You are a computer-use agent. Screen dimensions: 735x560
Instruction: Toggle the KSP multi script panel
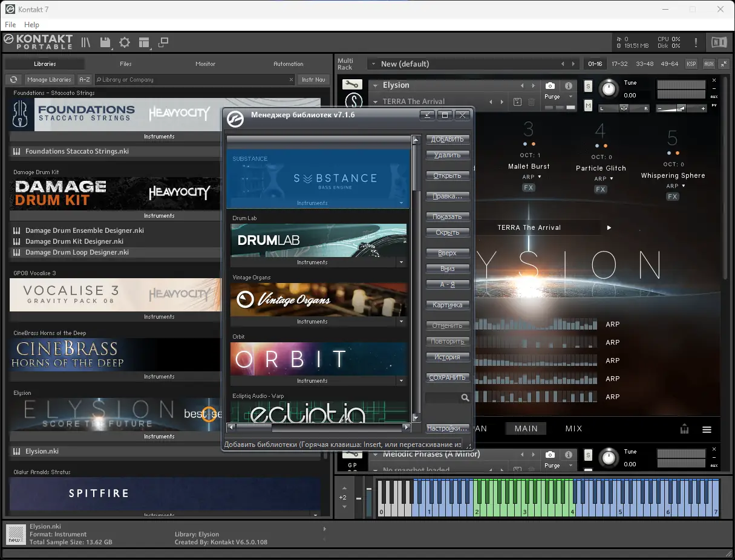(691, 63)
